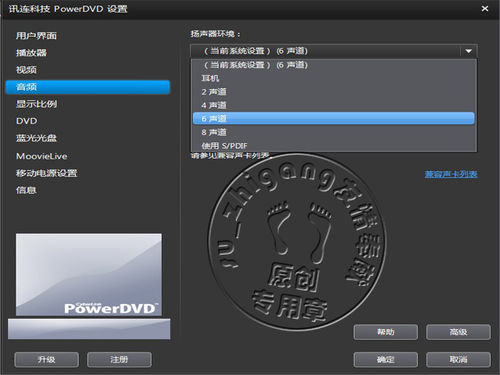Collapse the 扬声器环境 dropdown arrow
500x375 pixels.
[x=469, y=51]
